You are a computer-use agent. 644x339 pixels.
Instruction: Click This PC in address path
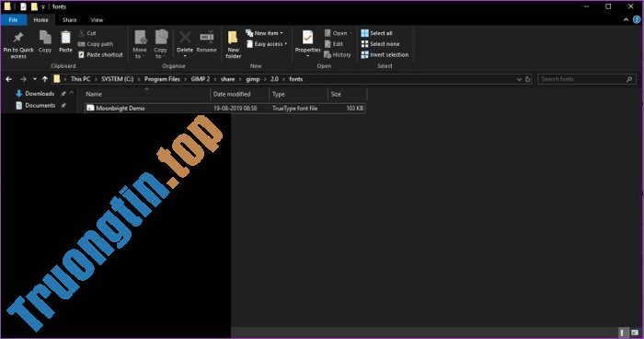pyautogui.click(x=81, y=79)
